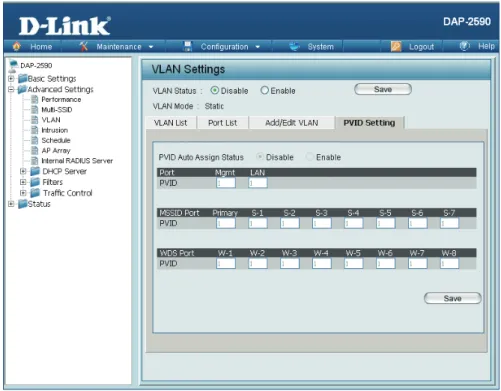The image size is (501, 391).
Task: Click the AP Array page icon
Action: [34, 151]
